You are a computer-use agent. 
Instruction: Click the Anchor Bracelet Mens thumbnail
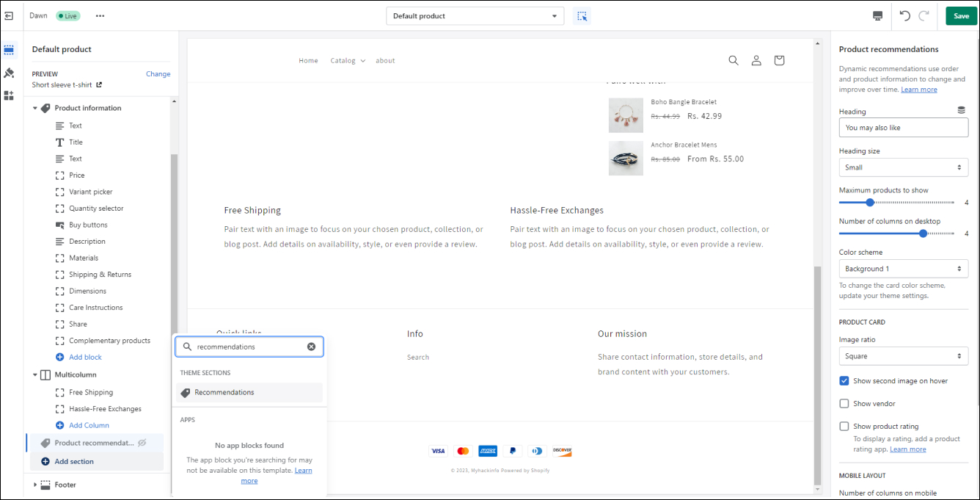click(x=626, y=158)
